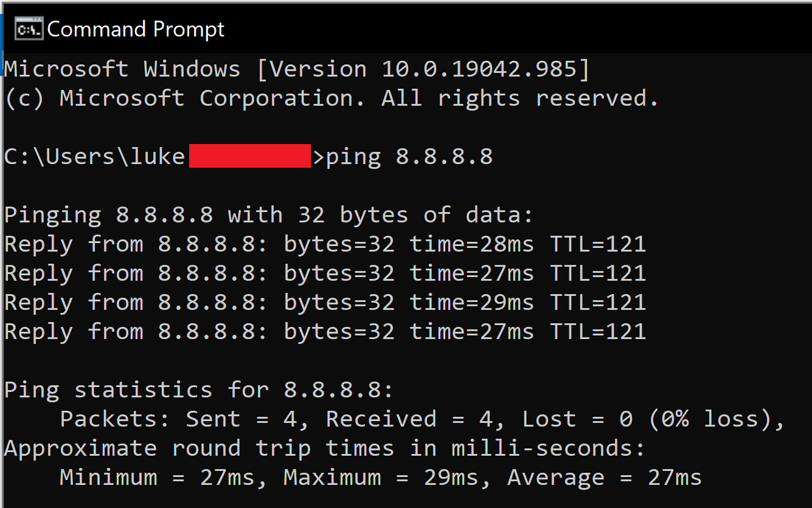This screenshot has width=812, height=508.
Task: Click the Command Prompt title bar text
Action: pos(136,29)
